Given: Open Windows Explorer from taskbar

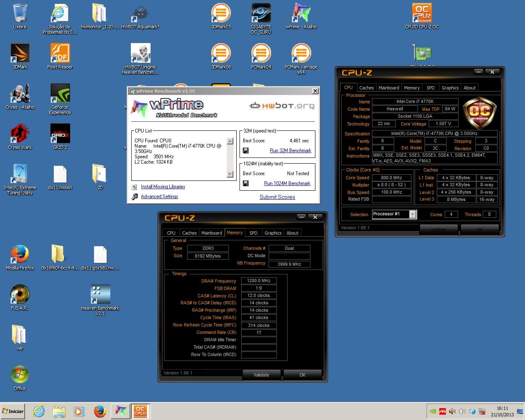Looking at the screenshot, I should (x=59, y=411).
